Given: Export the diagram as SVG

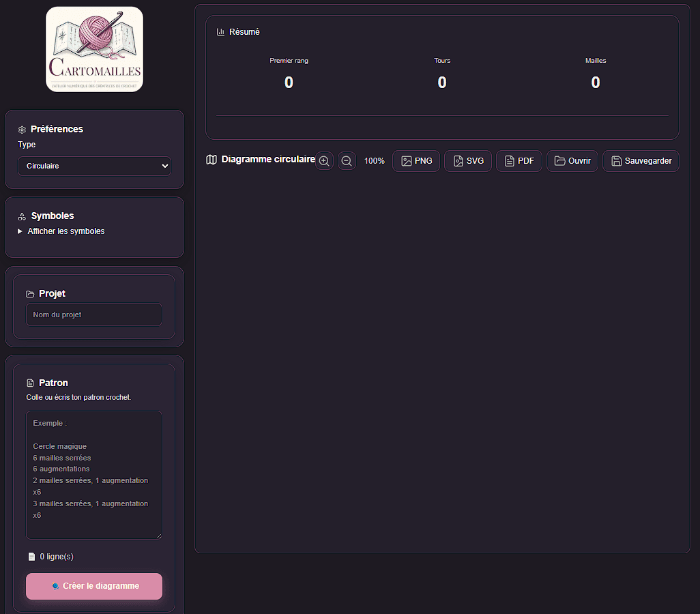Looking at the screenshot, I should [468, 161].
